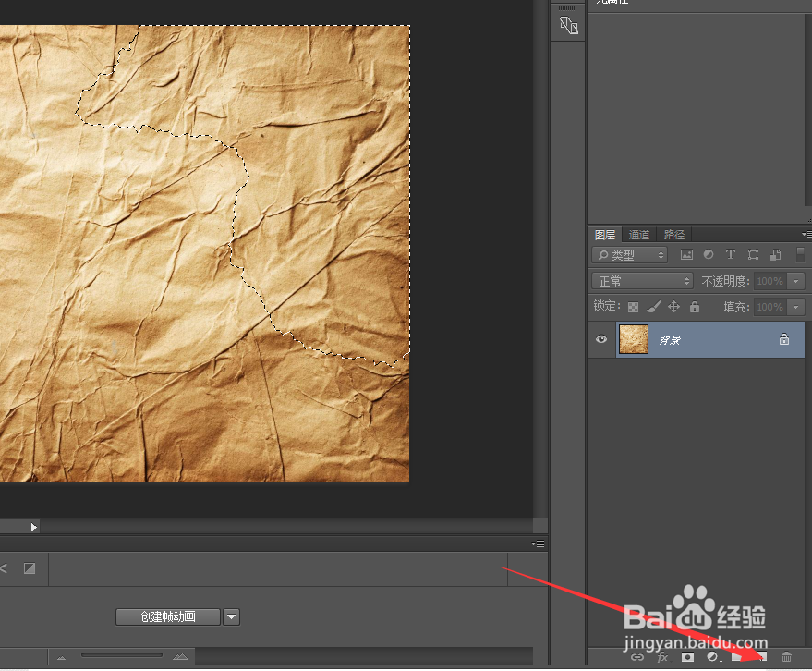Filter for pixel layers icon
Screen dimensions: 812x671
(686, 254)
